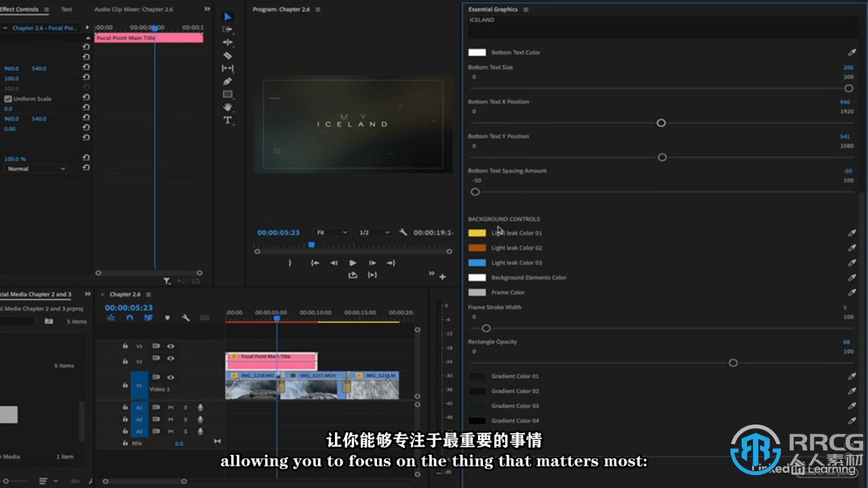Use eyedropper for Light leak Color 01
868x488 pixels.
click(x=852, y=233)
